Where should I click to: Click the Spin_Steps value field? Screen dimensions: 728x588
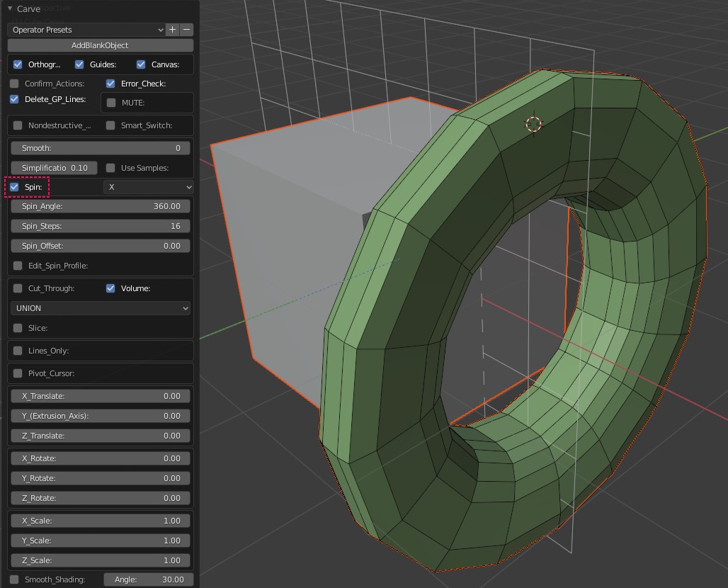point(101,226)
